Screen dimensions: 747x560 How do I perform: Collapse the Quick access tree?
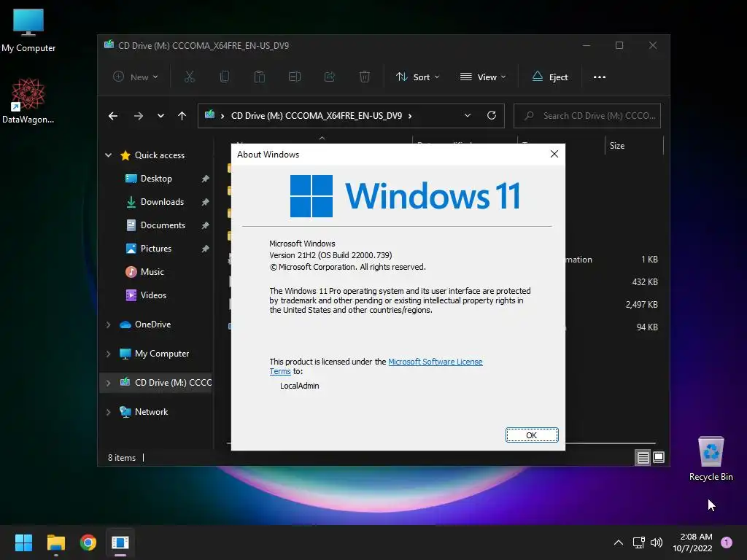coord(108,155)
